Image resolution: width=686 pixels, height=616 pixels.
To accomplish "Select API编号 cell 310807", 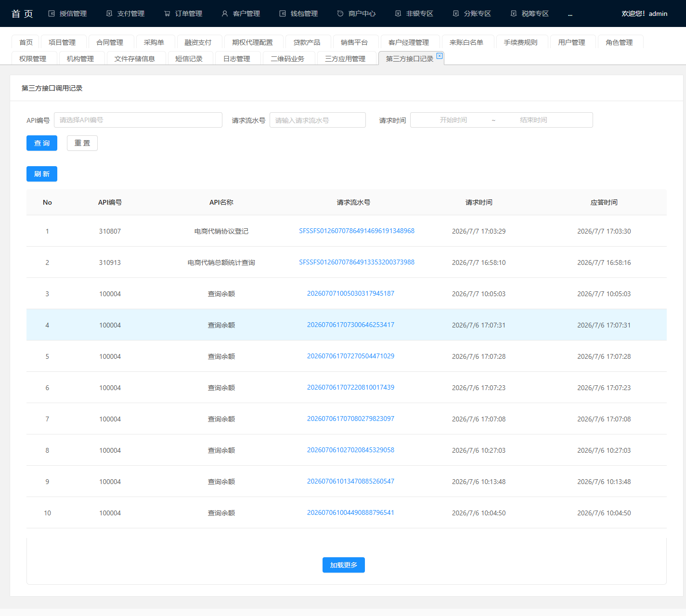I will [110, 231].
